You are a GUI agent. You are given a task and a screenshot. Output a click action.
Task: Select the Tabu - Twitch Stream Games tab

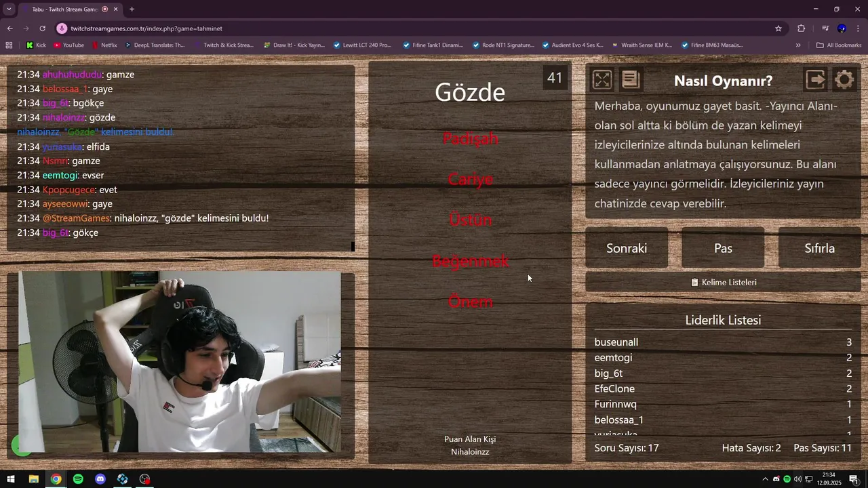coord(69,9)
